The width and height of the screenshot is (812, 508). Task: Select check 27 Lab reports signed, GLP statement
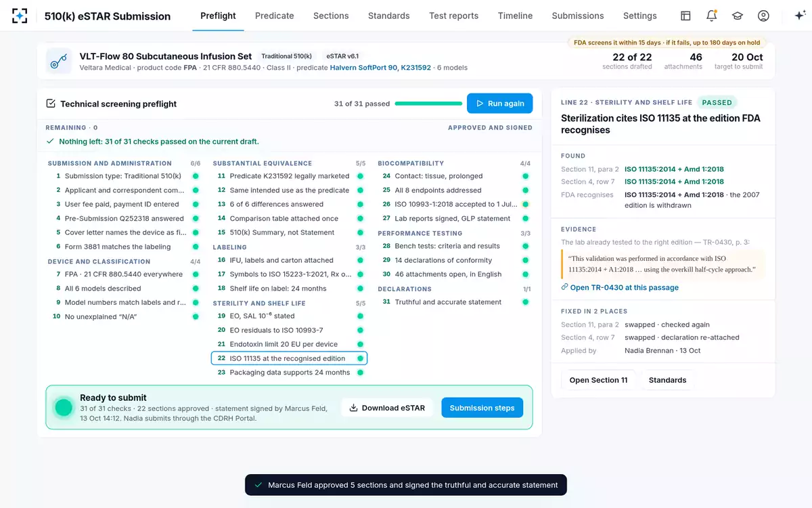(x=455, y=218)
